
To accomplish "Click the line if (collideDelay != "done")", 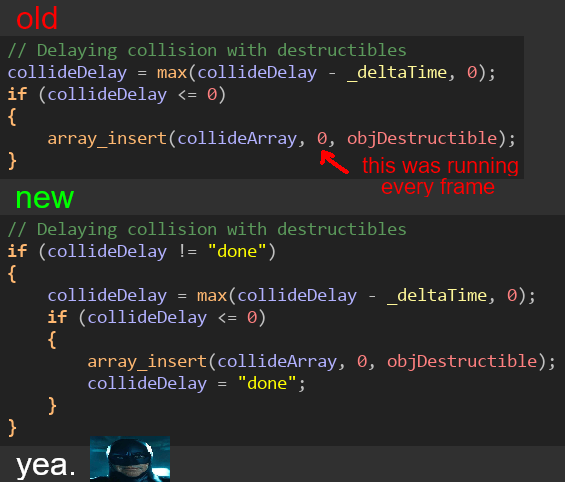I will pyautogui.click(x=142, y=251).
